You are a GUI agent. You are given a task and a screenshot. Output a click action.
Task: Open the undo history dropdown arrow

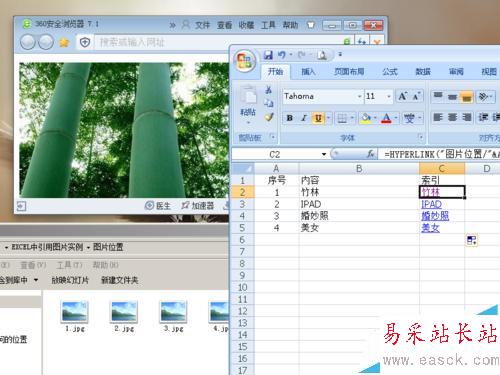coord(291,55)
